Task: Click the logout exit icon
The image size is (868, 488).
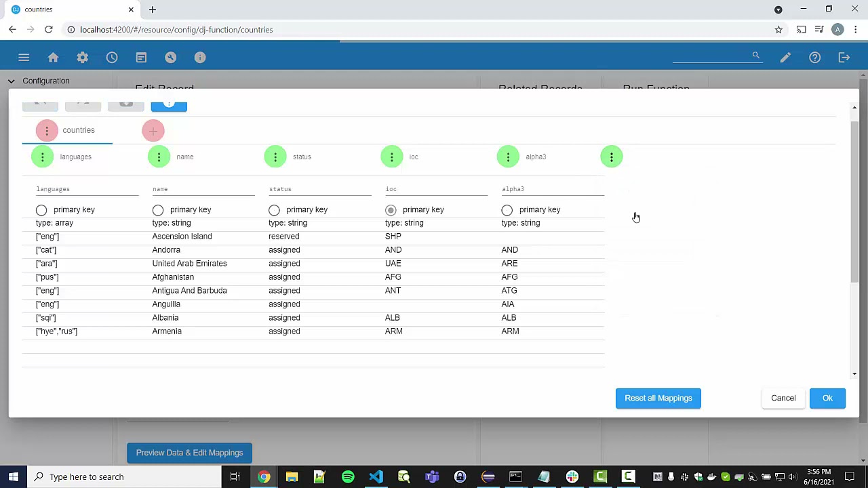Action: pos(844,58)
